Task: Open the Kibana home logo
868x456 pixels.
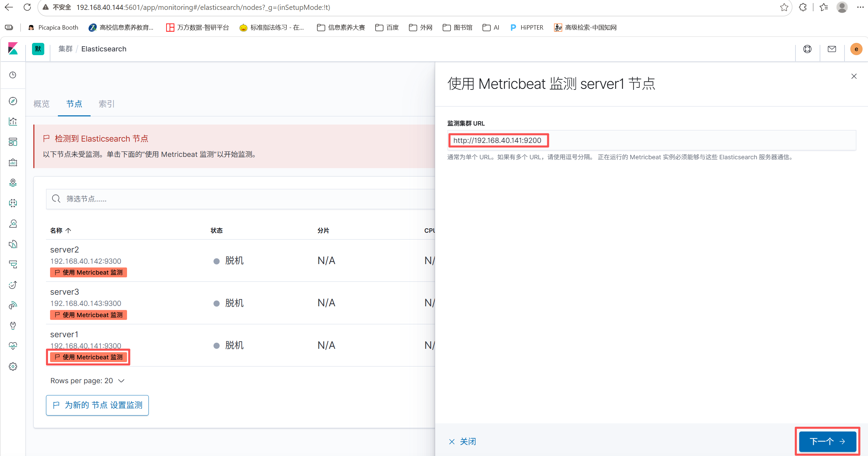Action: [x=13, y=49]
